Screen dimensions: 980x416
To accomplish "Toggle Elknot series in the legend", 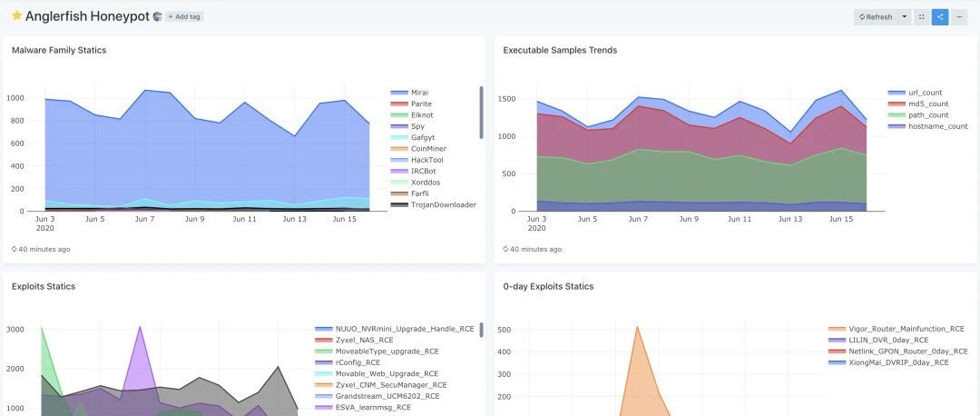I will [x=412, y=115].
